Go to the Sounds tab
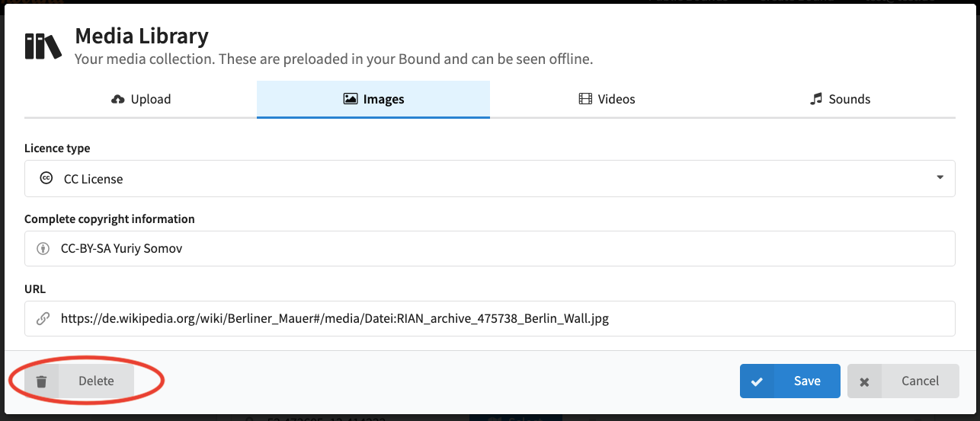 839,99
